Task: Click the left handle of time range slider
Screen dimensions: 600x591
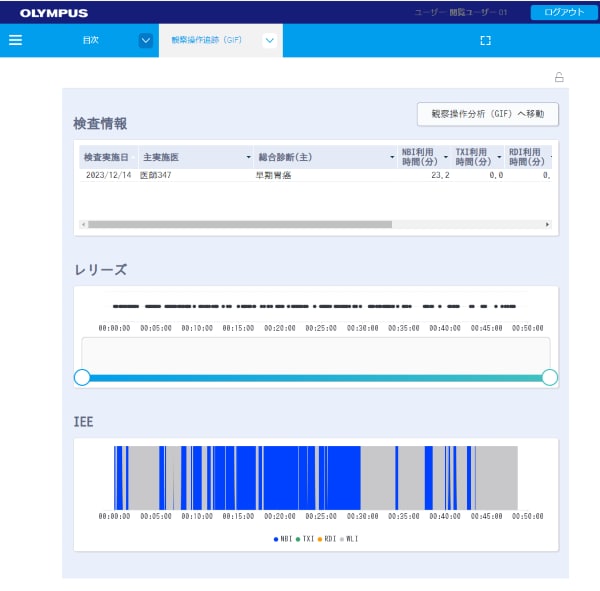Action: coord(82,377)
